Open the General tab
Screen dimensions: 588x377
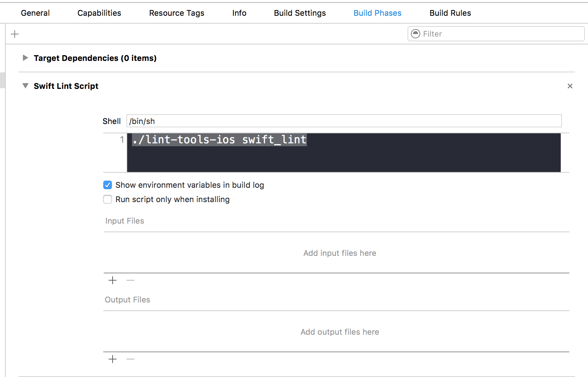coord(35,13)
